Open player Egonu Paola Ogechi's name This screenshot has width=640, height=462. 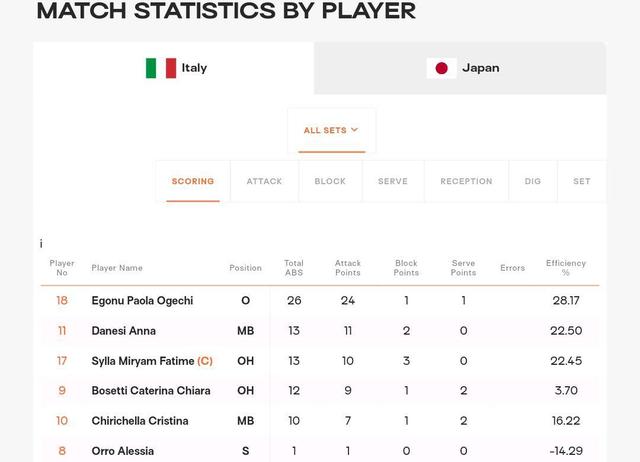pyautogui.click(x=142, y=301)
